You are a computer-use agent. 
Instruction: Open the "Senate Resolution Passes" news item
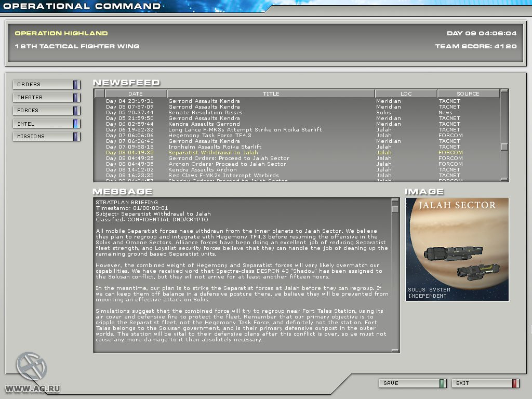pos(297,113)
